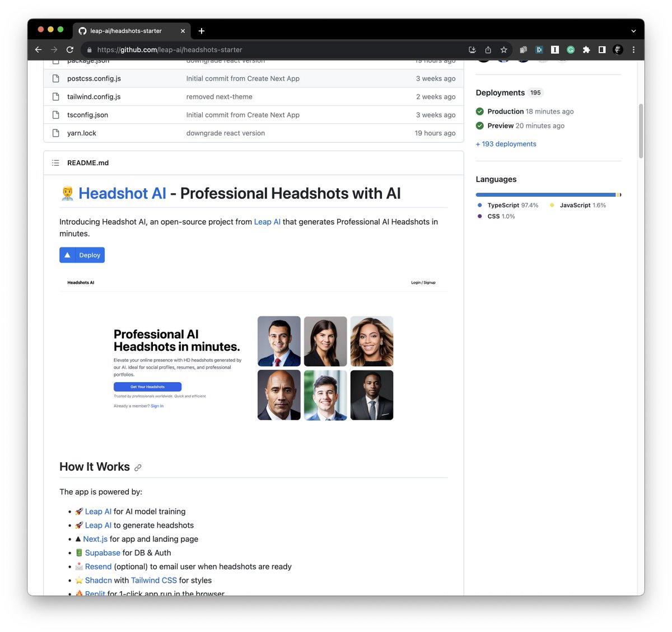This screenshot has width=672, height=632.
Task: Open a new browser tab with plus
Action: pyautogui.click(x=202, y=31)
